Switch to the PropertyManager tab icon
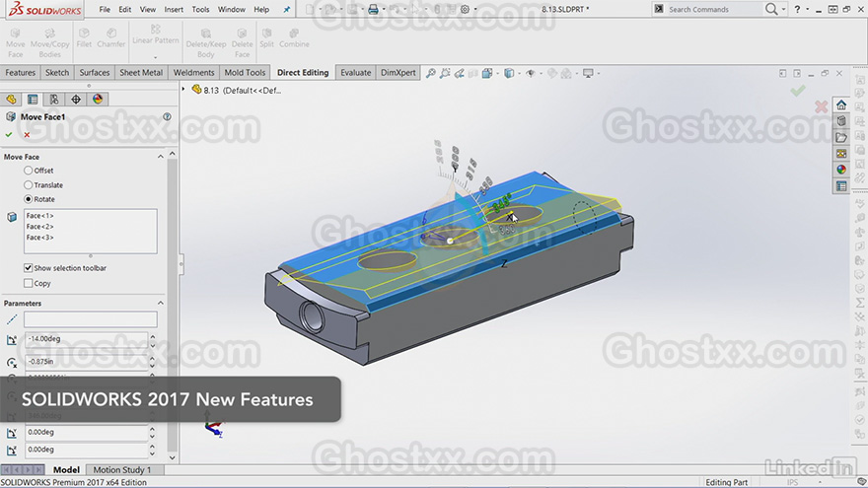This screenshot has width=868, height=488. [x=33, y=99]
